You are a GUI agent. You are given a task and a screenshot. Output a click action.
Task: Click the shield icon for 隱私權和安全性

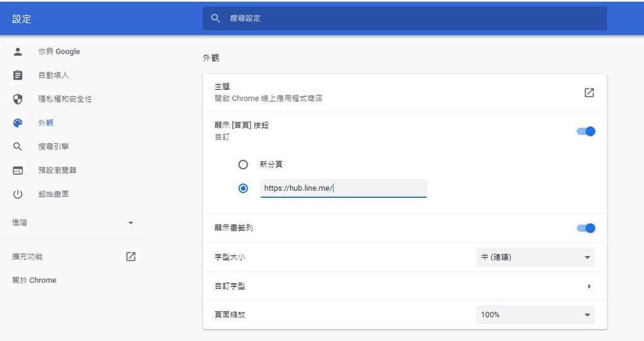(x=18, y=99)
